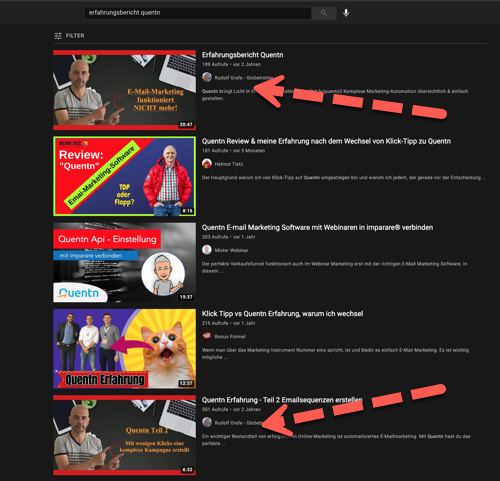Click the Bonus Formel channel avatar
The width and height of the screenshot is (500, 481).
click(x=207, y=336)
